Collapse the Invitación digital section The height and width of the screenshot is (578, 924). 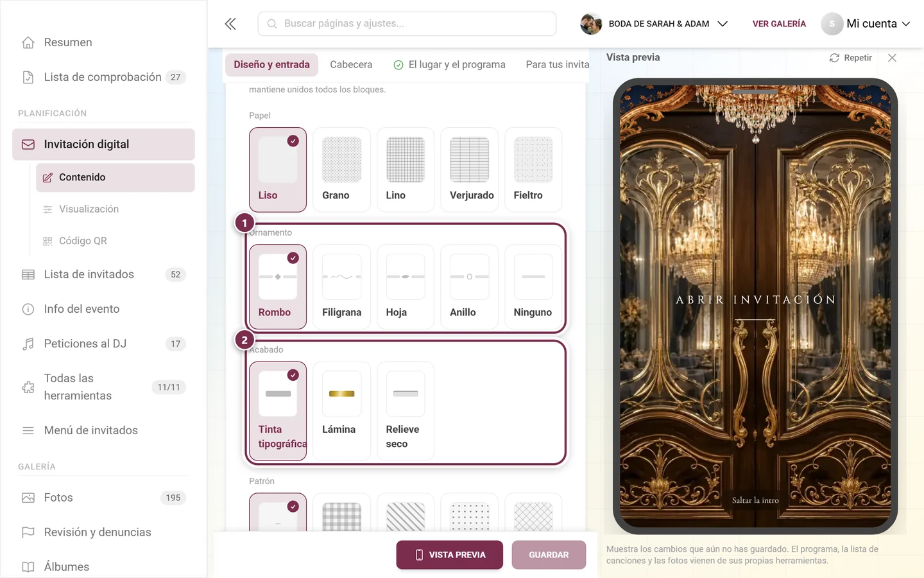click(x=103, y=144)
